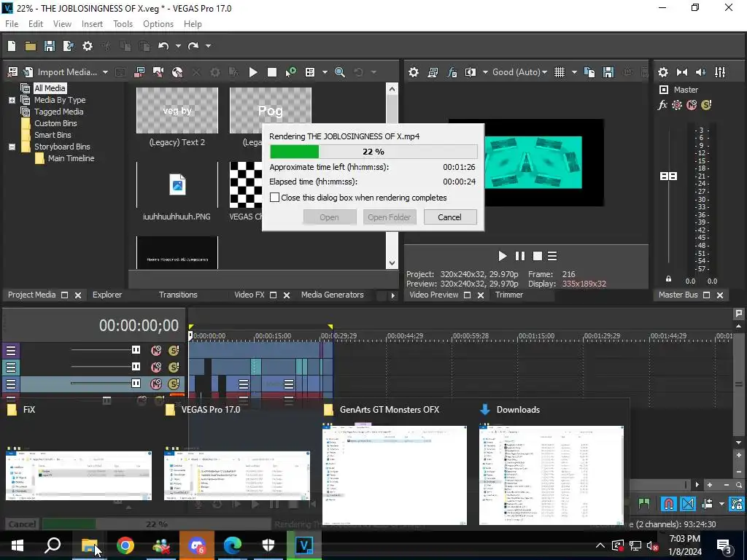Image resolution: width=747 pixels, height=560 pixels.
Task: Select Downloads window thumbnail in taskbar preview
Action: [x=551, y=475]
